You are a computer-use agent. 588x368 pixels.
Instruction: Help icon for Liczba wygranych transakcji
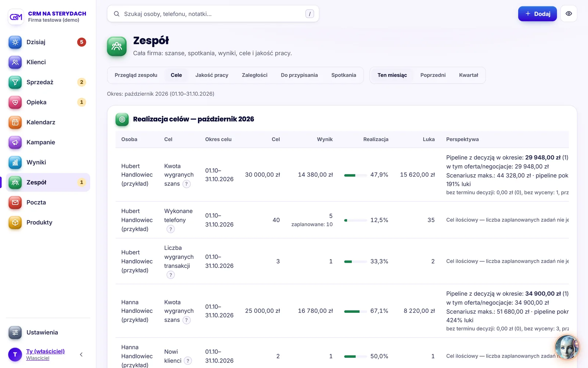point(171,275)
